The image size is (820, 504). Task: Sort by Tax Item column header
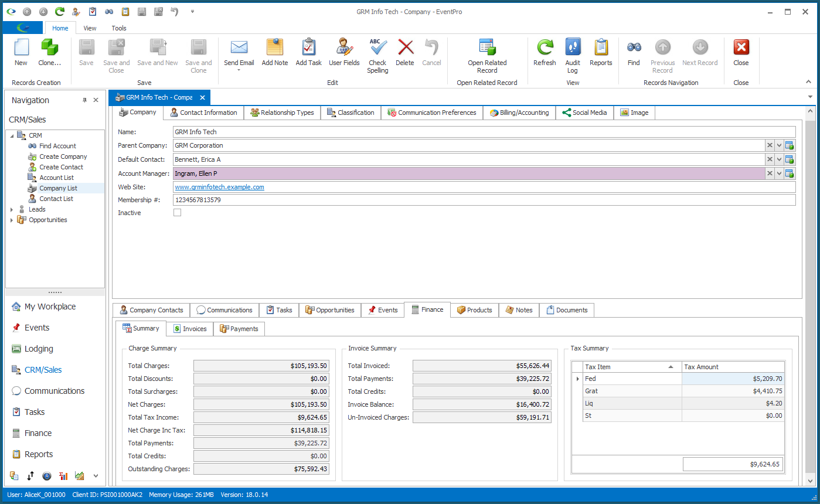pyautogui.click(x=632, y=367)
